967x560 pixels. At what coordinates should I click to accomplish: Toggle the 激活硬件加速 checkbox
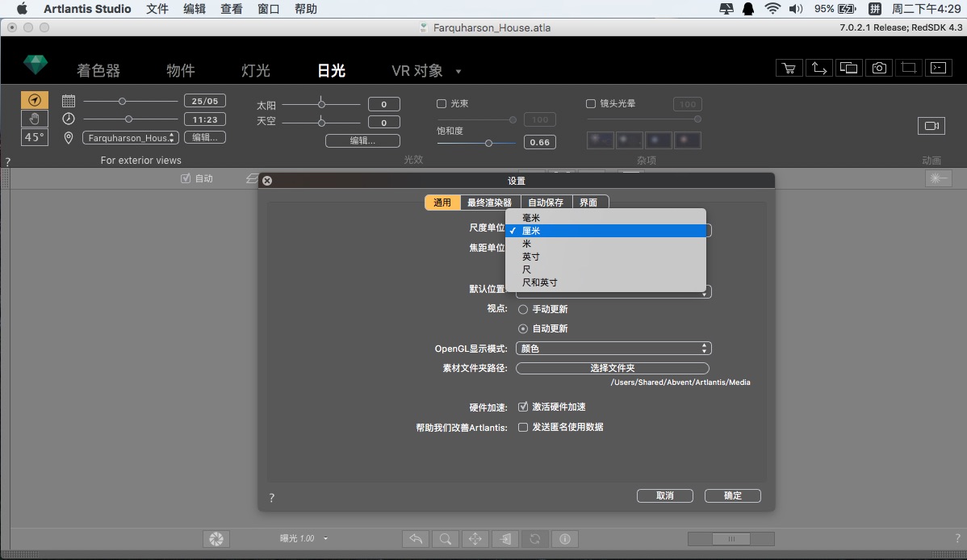coord(523,407)
